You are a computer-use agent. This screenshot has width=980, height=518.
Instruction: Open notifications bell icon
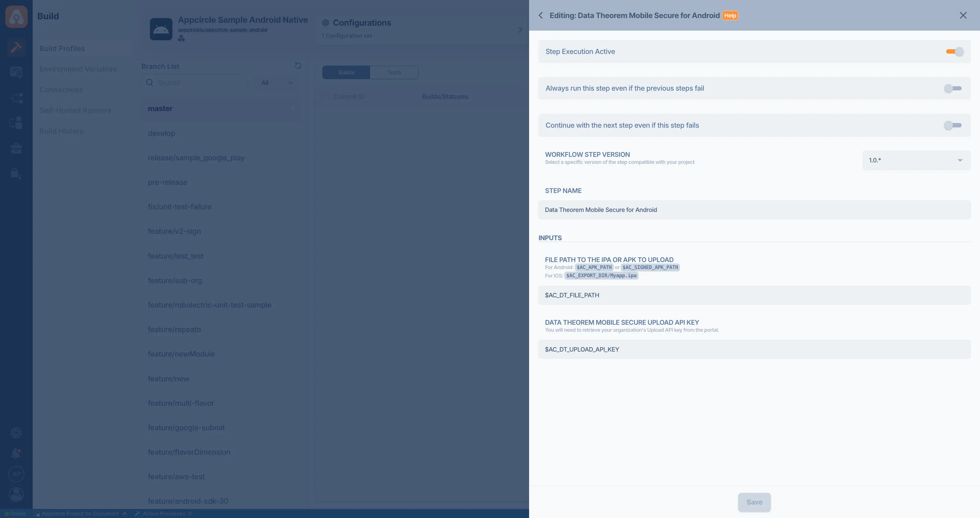click(16, 453)
